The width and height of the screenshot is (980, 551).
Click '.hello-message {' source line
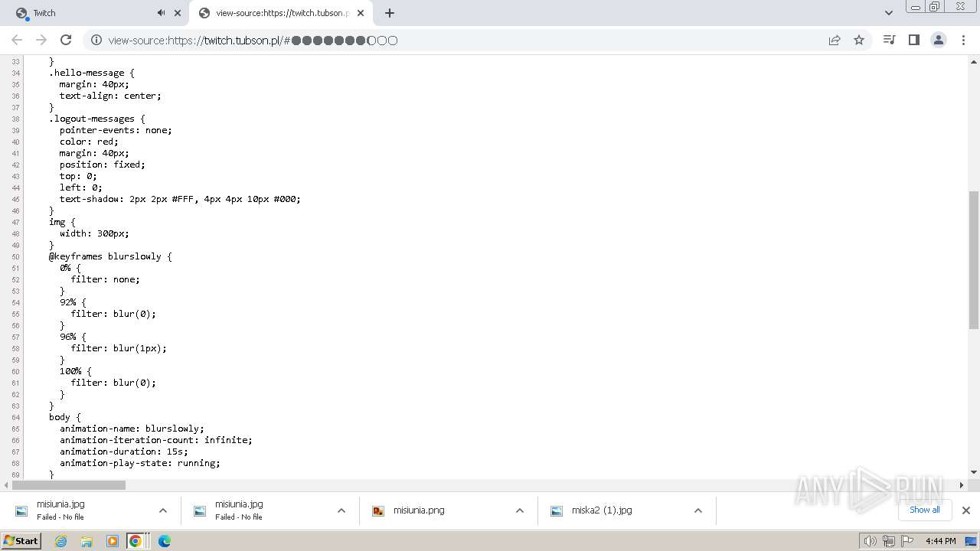92,73
